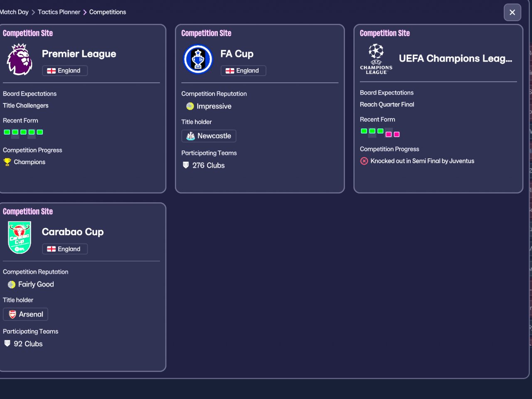Click Board Expectations label in Premier League card
The height and width of the screenshot is (399, 532).
click(x=30, y=94)
